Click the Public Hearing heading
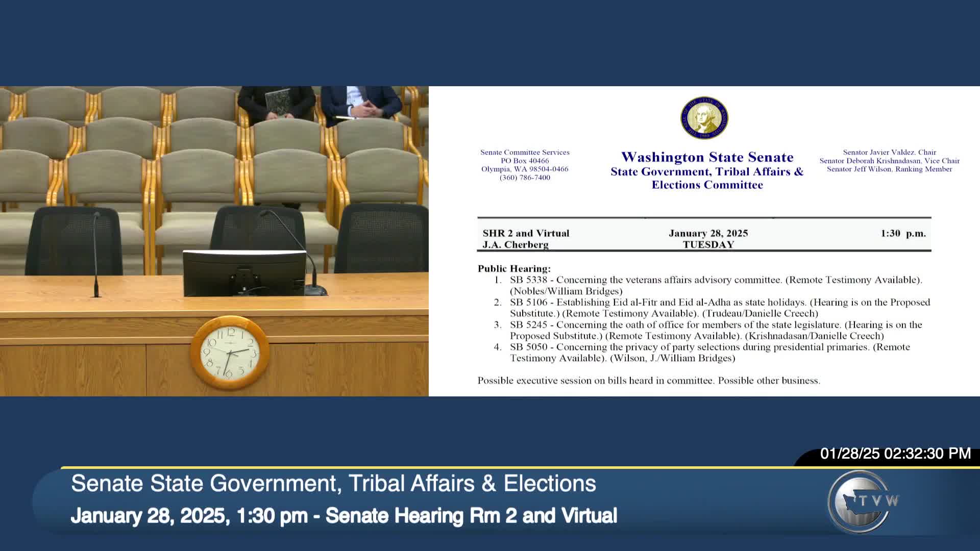980x551 pixels. click(513, 268)
